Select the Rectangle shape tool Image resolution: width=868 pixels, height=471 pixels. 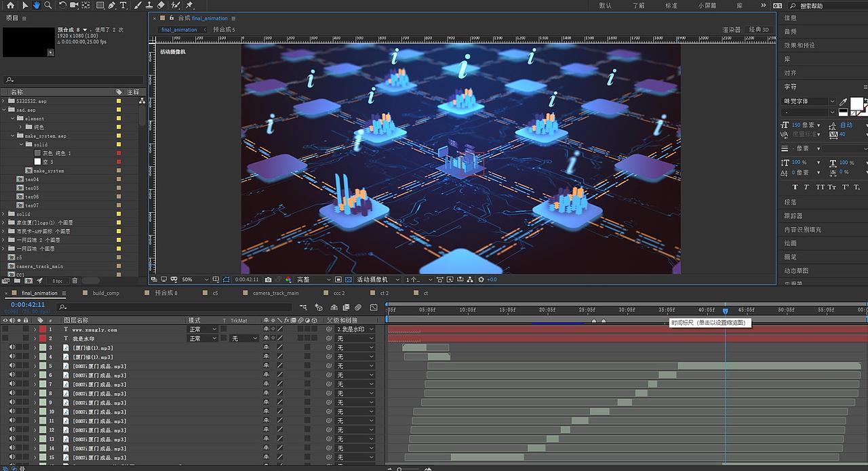click(x=100, y=5)
